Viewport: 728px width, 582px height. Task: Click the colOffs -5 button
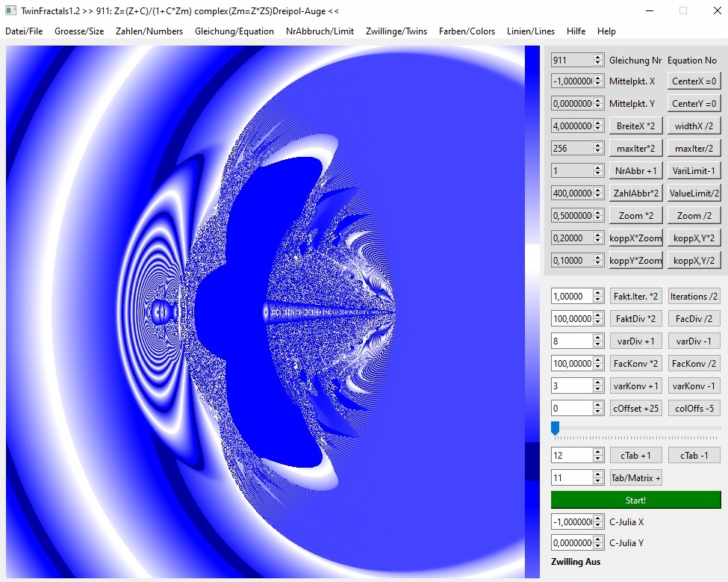[694, 408]
